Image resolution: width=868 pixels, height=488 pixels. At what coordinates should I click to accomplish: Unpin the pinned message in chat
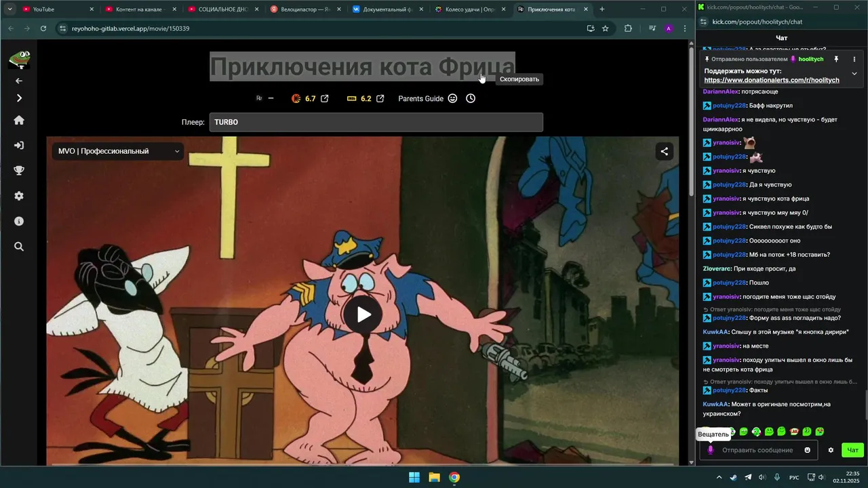(836, 59)
